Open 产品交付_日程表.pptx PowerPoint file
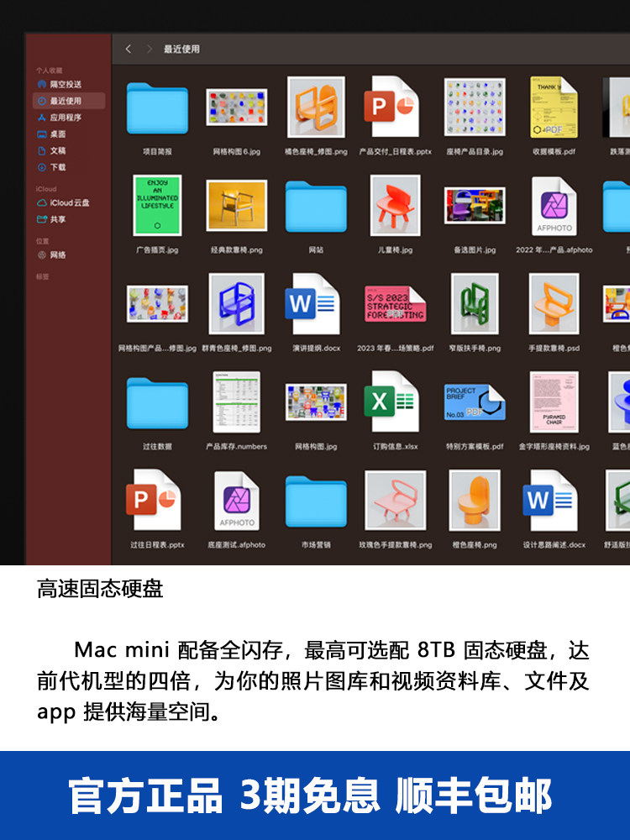Screen dimensions: 630x840 pos(391,107)
